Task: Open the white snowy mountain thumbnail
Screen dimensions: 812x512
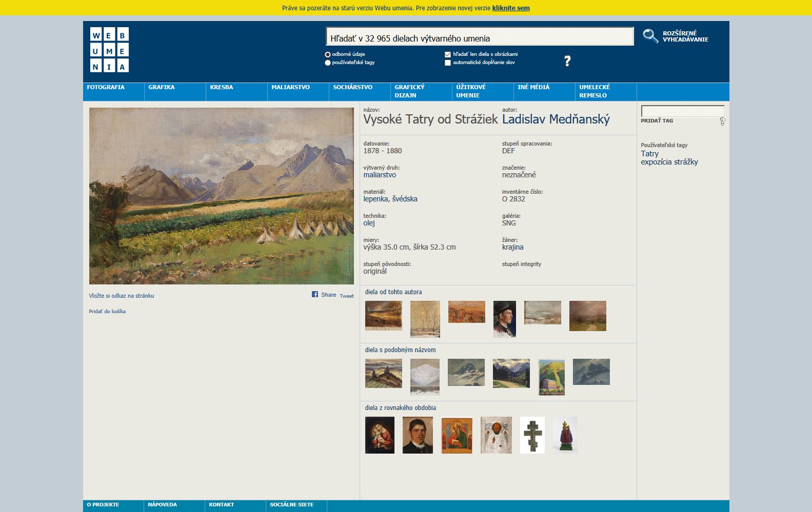Action: coord(425,377)
